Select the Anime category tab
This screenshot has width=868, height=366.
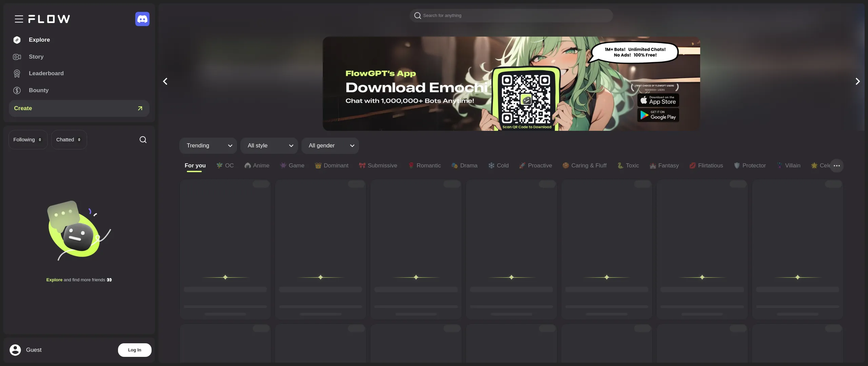tap(257, 166)
